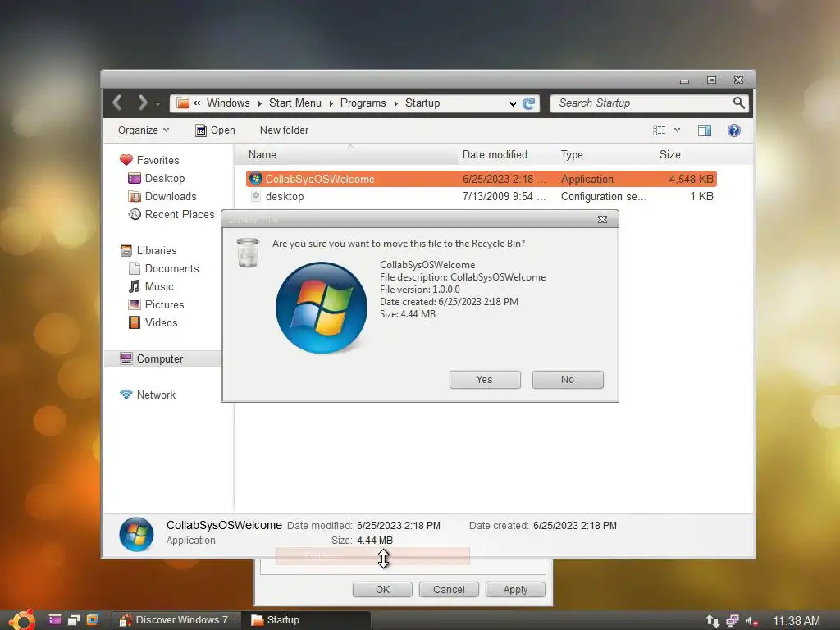The height and width of the screenshot is (630, 840).
Task: Select the Windows breadcrumb segment
Action: coord(228,103)
